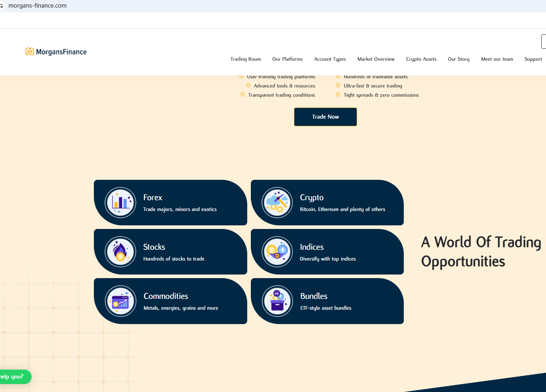Open the Market Overview nav link
Image resolution: width=546 pixels, height=392 pixels.
[x=376, y=59]
